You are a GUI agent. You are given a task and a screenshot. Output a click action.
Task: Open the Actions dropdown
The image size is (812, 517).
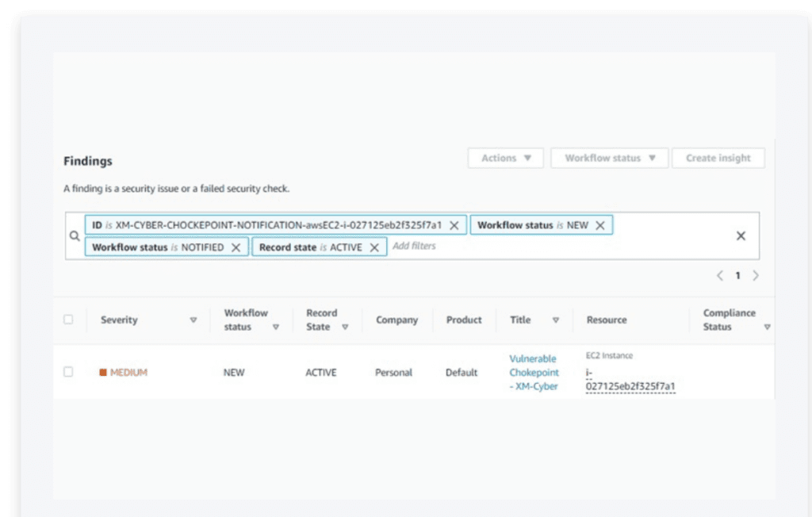point(505,158)
